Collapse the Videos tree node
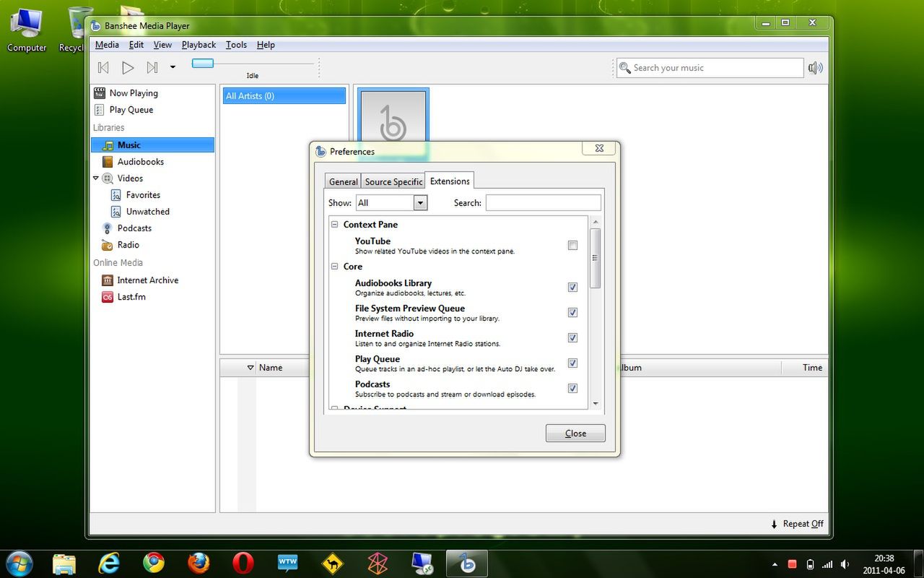The height and width of the screenshot is (578, 924). [x=96, y=178]
